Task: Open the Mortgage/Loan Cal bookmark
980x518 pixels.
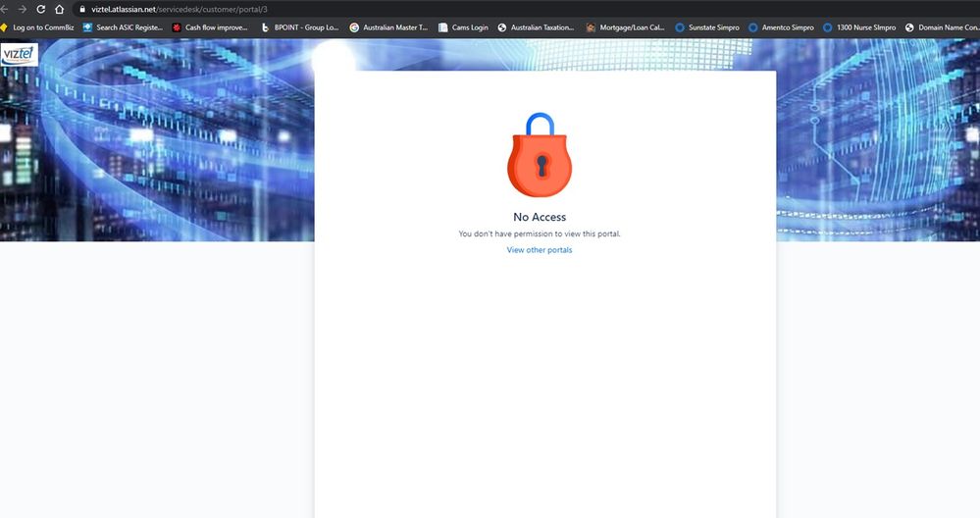Action: [625, 27]
